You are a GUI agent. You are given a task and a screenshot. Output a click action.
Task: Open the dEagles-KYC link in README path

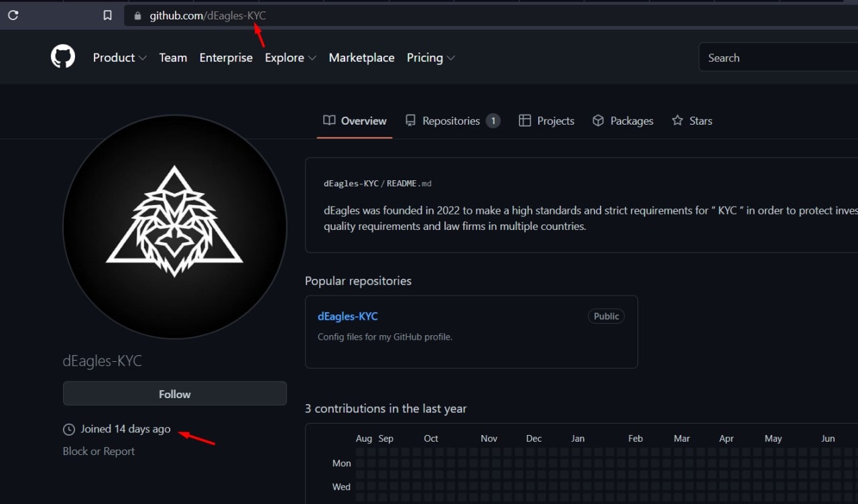pyautogui.click(x=352, y=183)
